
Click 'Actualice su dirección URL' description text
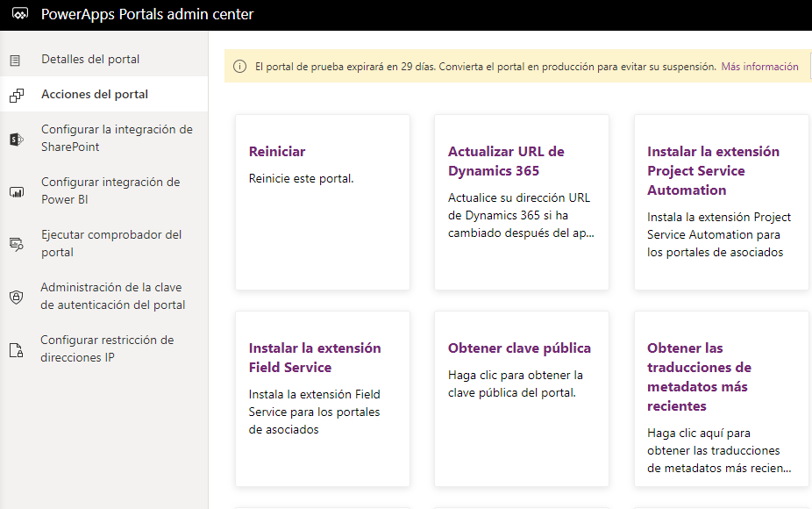[521, 215]
